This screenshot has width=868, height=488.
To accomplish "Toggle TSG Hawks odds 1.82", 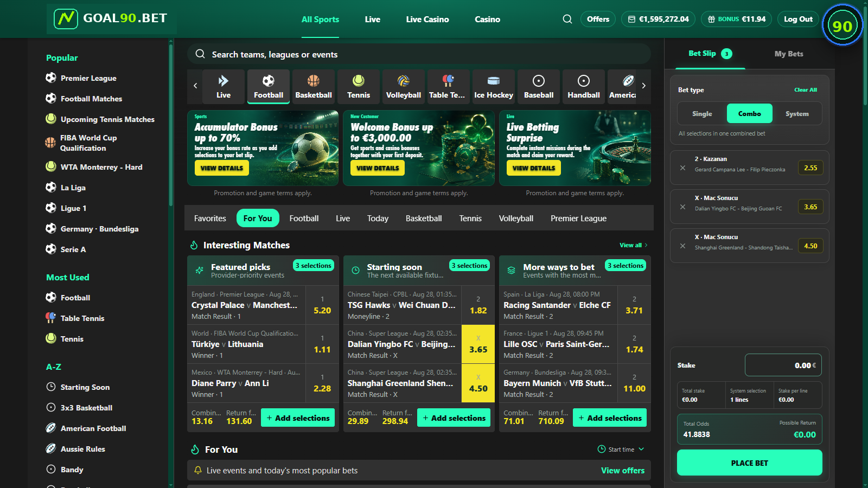I will tap(478, 305).
